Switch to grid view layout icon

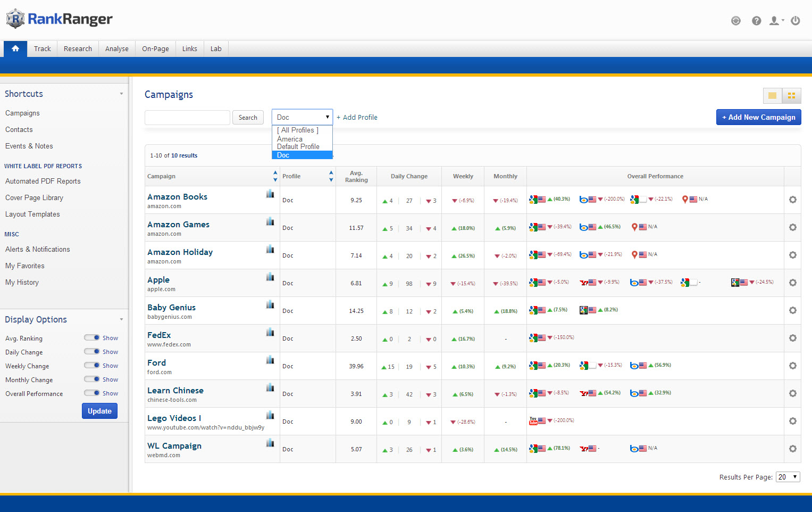point(791,96)
